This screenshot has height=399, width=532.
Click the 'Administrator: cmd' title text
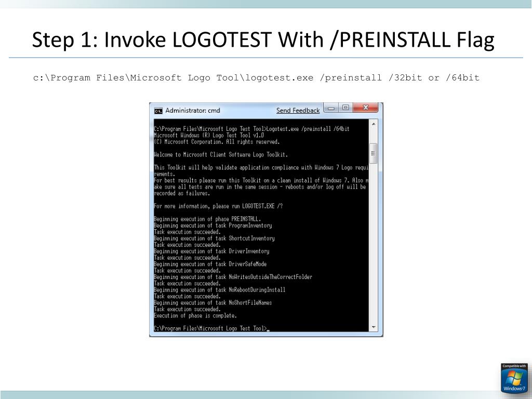(x=192, y=111)
